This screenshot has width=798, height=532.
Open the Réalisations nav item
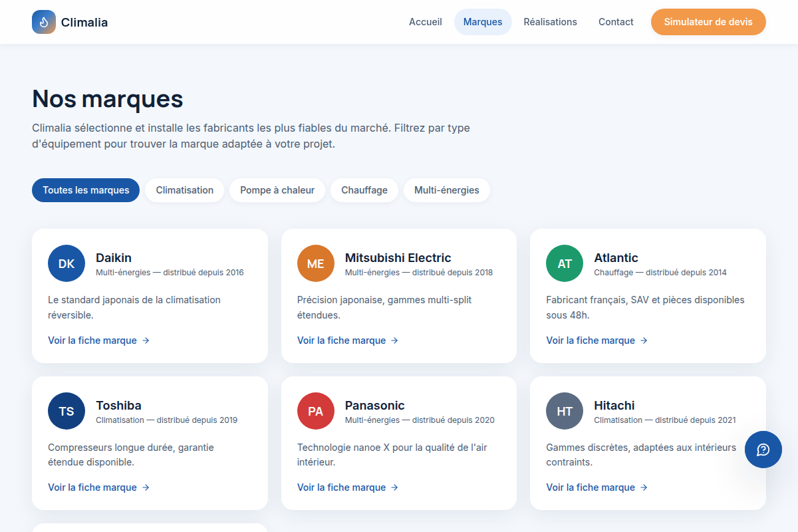[551, 22]
